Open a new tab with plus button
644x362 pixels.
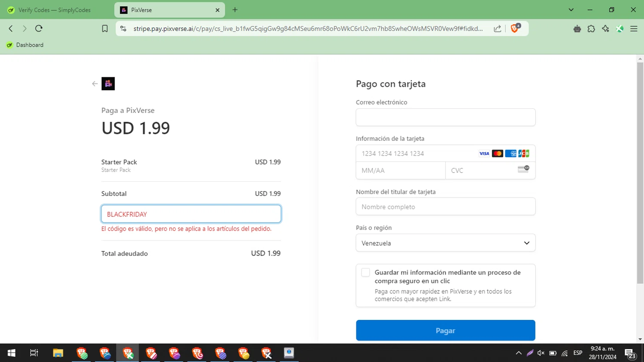coord(235,10)
